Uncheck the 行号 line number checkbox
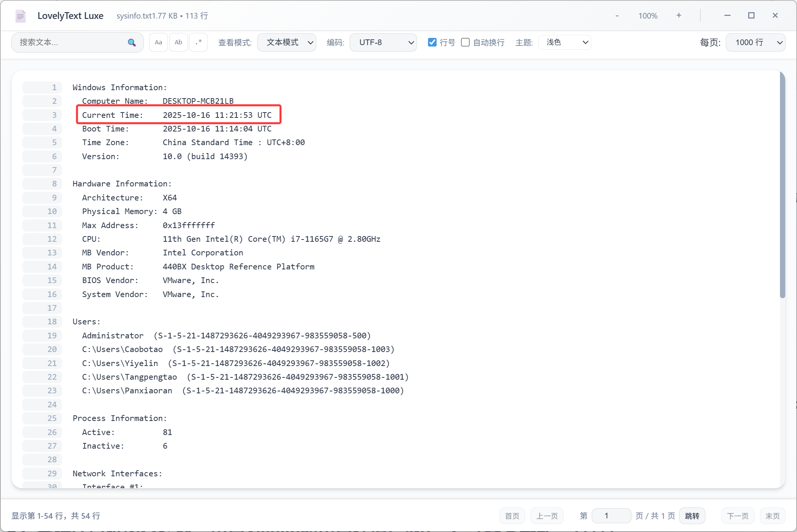The image size is (797, 532). click(432, 42)
